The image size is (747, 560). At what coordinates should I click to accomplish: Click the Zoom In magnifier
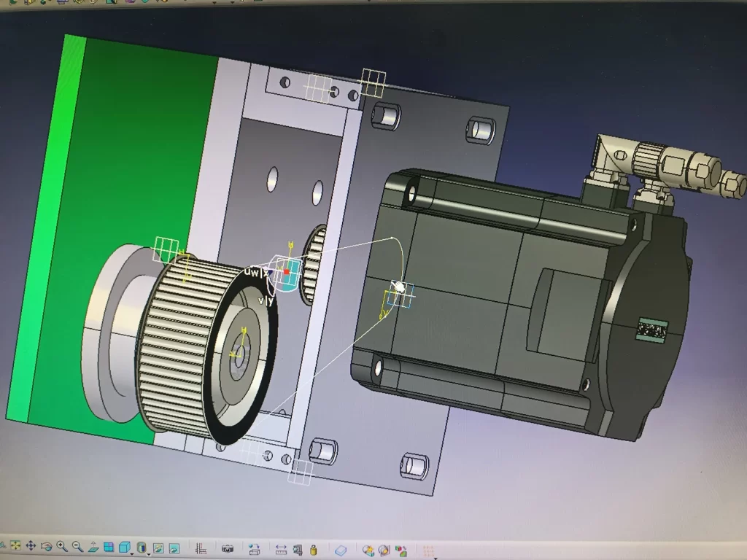pos(62,546)
